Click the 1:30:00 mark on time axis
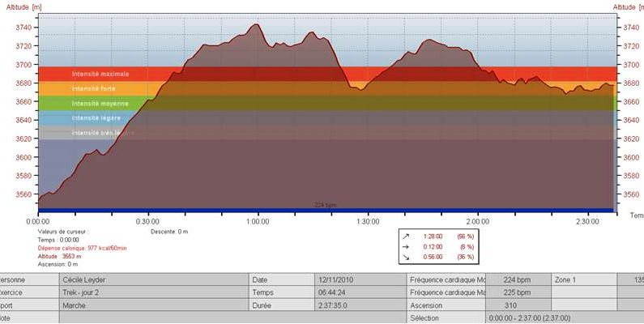 (368, 220)
